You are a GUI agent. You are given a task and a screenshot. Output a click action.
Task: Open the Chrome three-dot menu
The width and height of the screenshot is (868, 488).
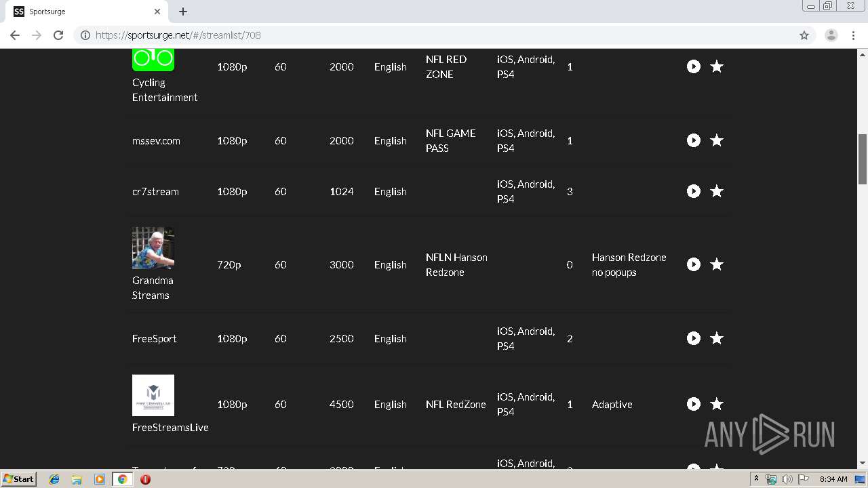coord(853,35)
